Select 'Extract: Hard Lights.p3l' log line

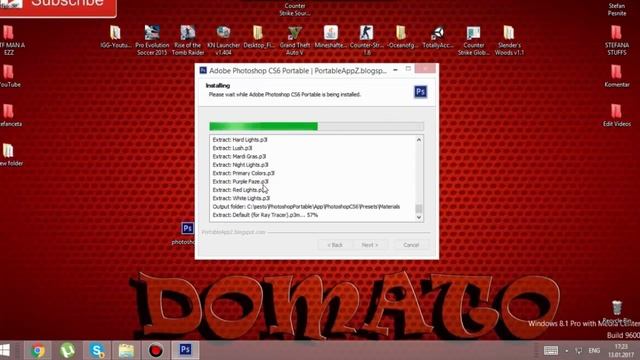[x=240, y=140]
